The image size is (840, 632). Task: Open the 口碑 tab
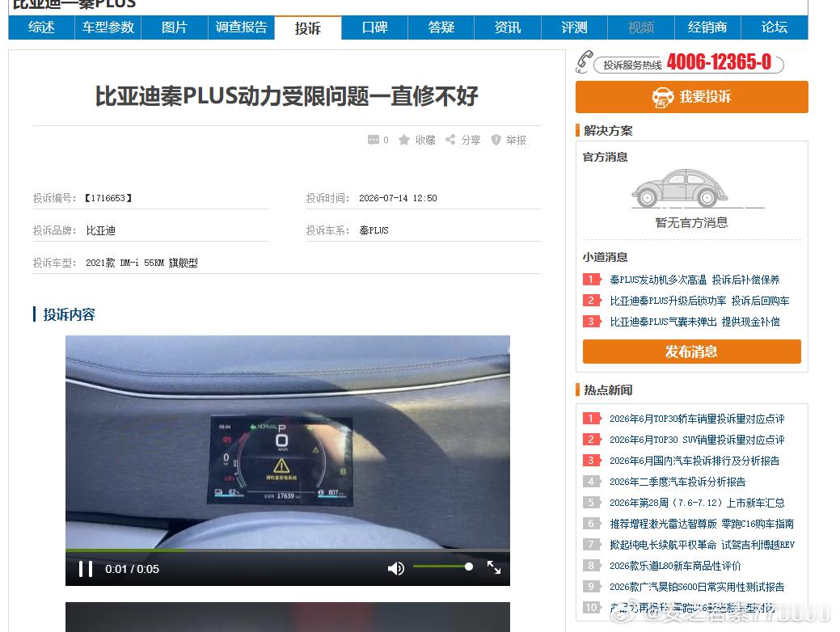(374, 27)
